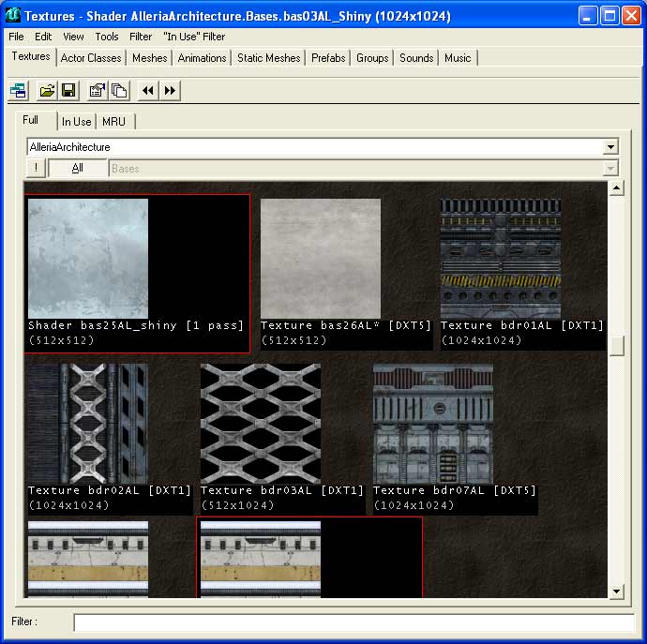647x644 pixels.
Task: Switch to the Meshes tab
Action: pyautogui.click(x=149, y=58)
